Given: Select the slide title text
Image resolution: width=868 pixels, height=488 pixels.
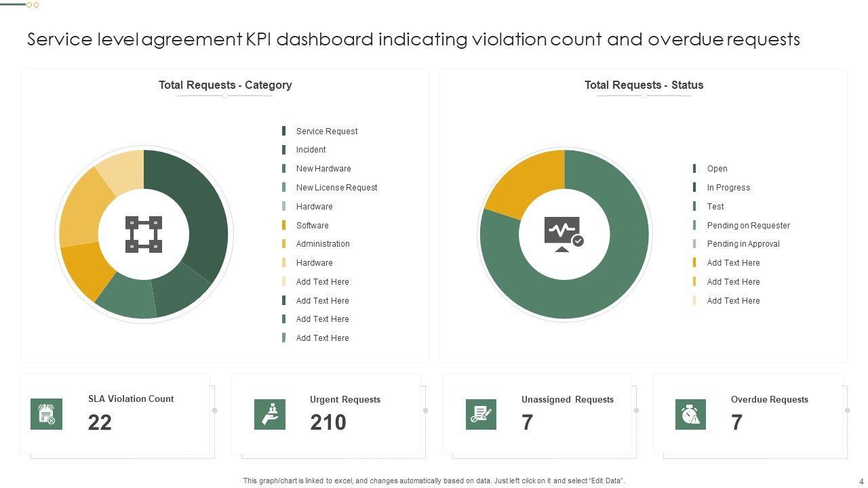Looking at the screenshot, I should 413,39.
